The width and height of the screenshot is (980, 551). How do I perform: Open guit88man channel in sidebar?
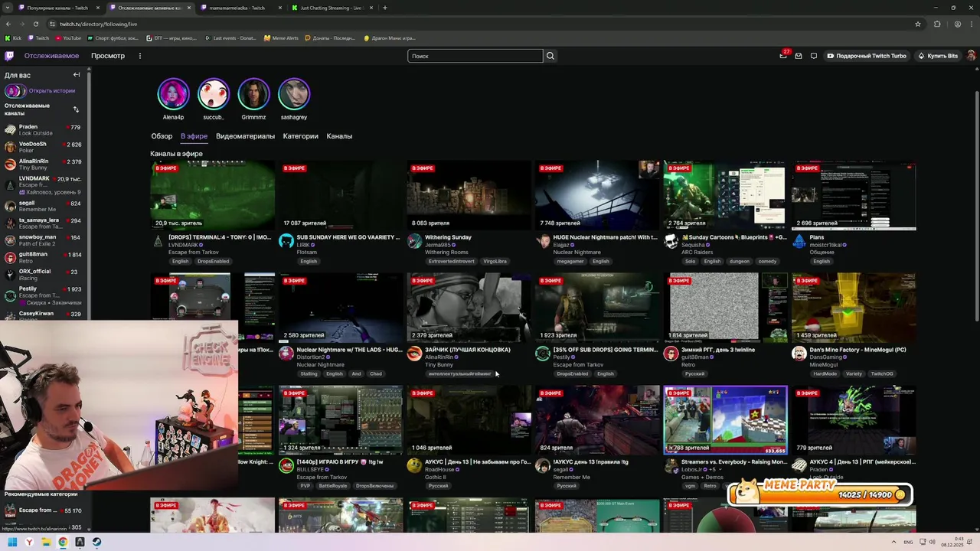pos(44,257)
